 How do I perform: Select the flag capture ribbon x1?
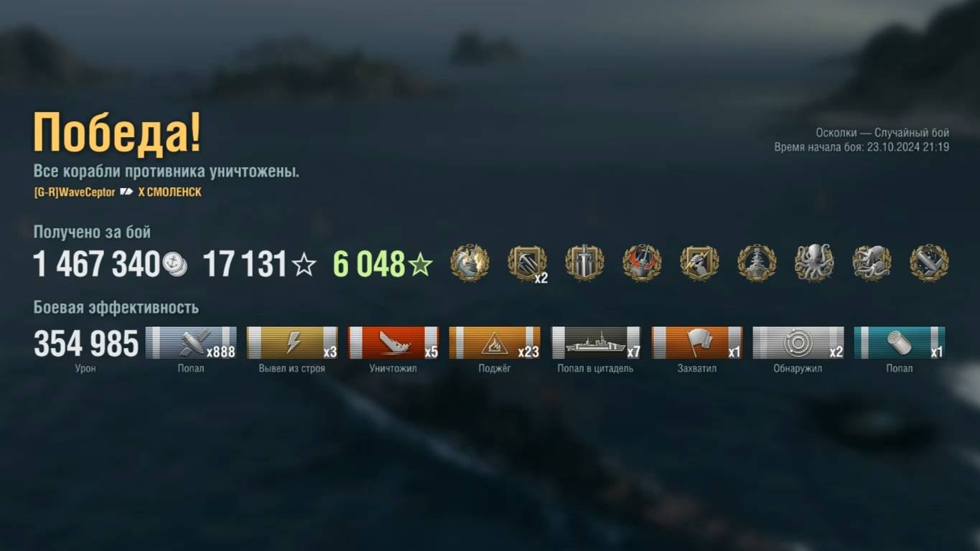point(697,342)
